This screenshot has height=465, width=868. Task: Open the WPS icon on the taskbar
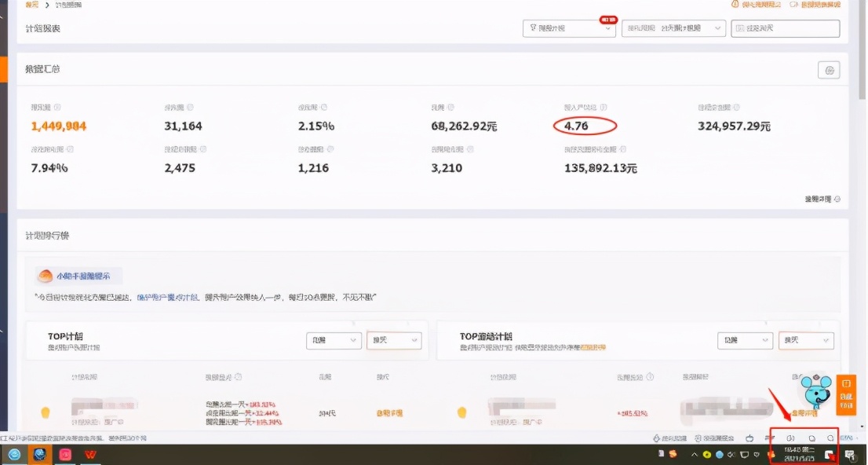pyautogui.click(x=90, y=455)
